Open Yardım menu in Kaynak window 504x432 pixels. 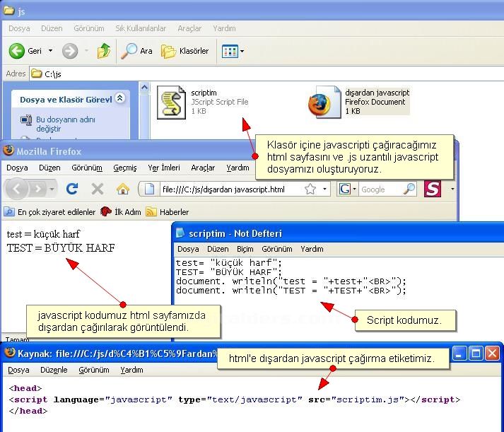[131, 370]
